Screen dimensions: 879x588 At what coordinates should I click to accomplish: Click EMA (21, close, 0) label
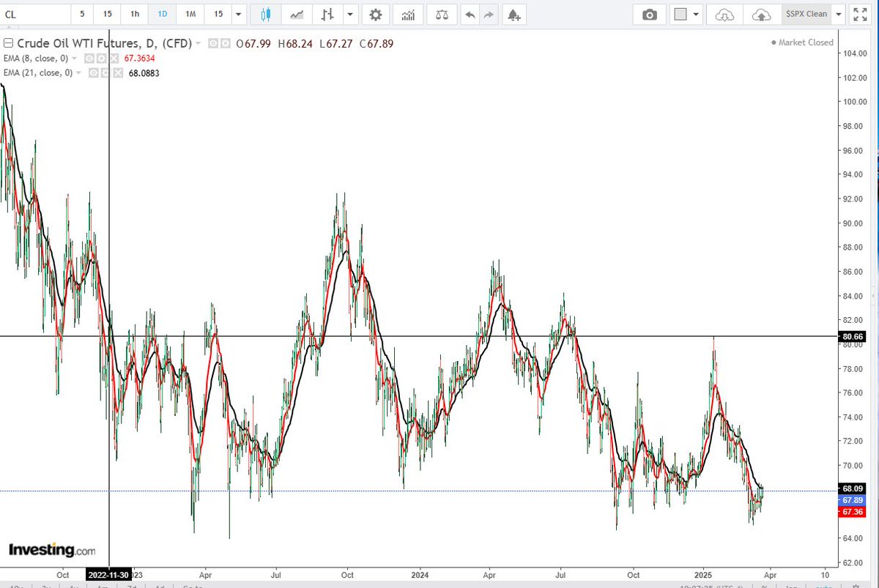click(x=38, y=73)
